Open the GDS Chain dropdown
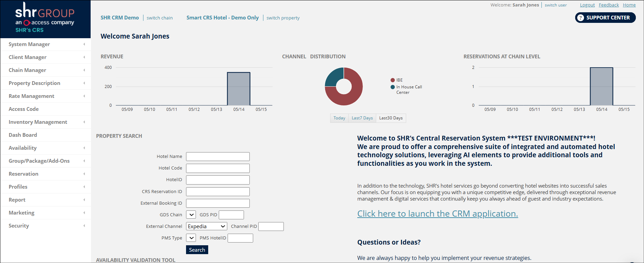 [191, 215]
